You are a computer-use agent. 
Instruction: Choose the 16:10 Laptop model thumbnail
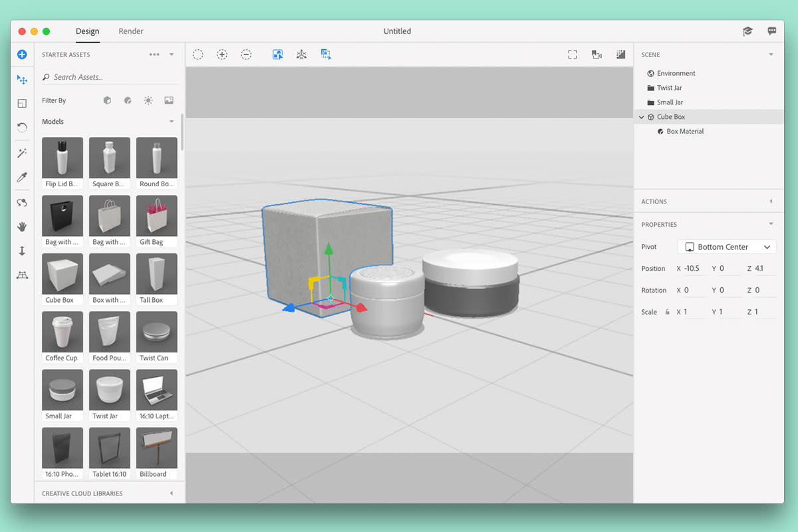point(157,390)
